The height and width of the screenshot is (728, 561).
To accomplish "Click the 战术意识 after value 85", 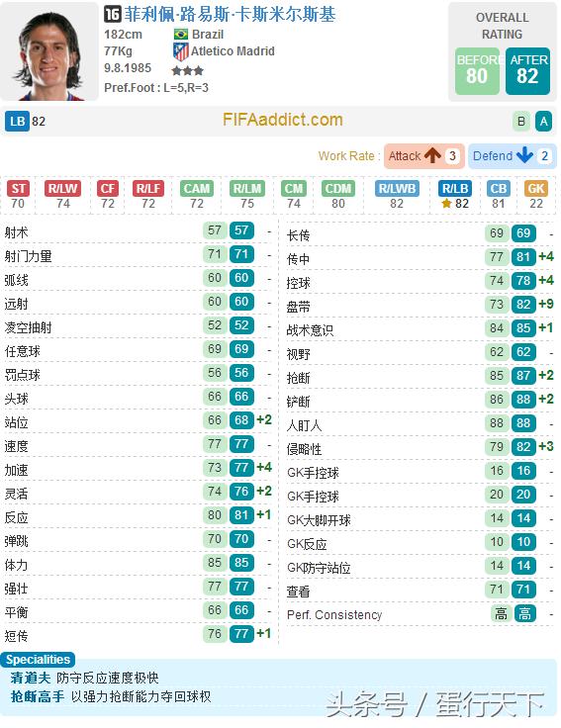I will 523,327.
